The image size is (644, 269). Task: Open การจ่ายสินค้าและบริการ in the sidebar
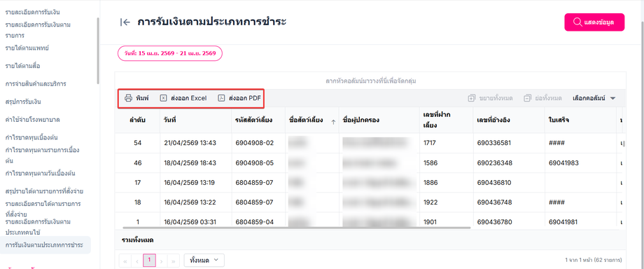pyautogui.click(x=35, y=84)
